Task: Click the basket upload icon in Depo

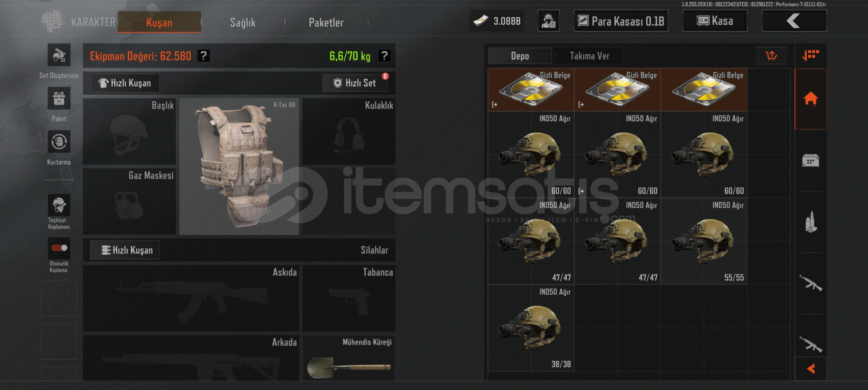Action: (x=771, y=56)
